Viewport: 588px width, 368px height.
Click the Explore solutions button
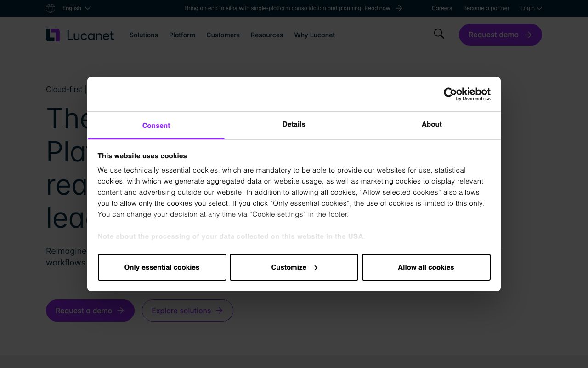coord(187,310)
